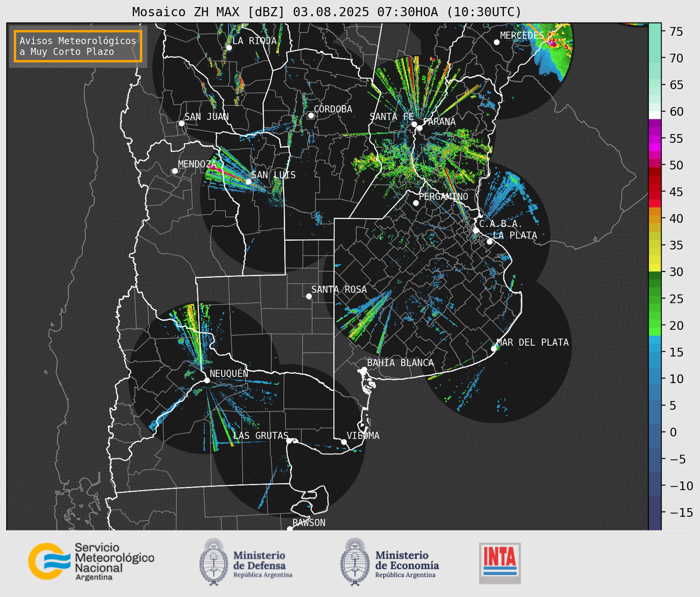
Task: Click the SANTA ROSA city marker dot
Action: tap(309, 296)
